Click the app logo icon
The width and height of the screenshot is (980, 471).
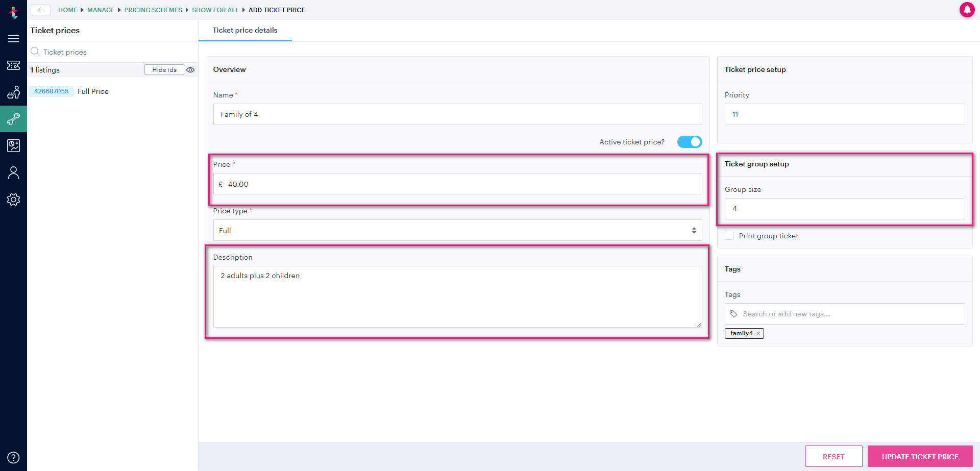coord(14,12)
